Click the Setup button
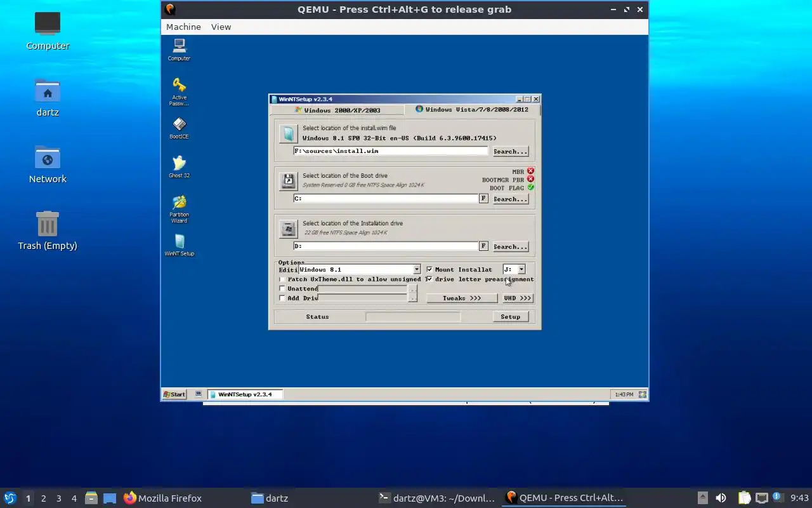Image resolution: width=812 pixels, height=508 pixels. point(511,316)
